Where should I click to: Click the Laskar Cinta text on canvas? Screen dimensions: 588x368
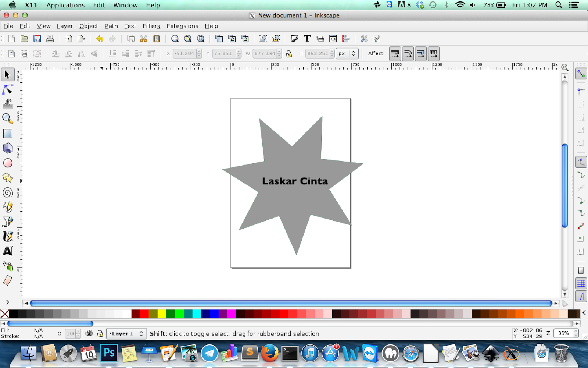coord(295,181)
